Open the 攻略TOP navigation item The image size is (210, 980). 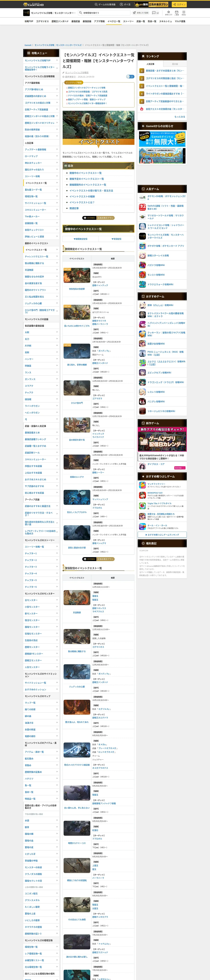(x=29, y=21)
